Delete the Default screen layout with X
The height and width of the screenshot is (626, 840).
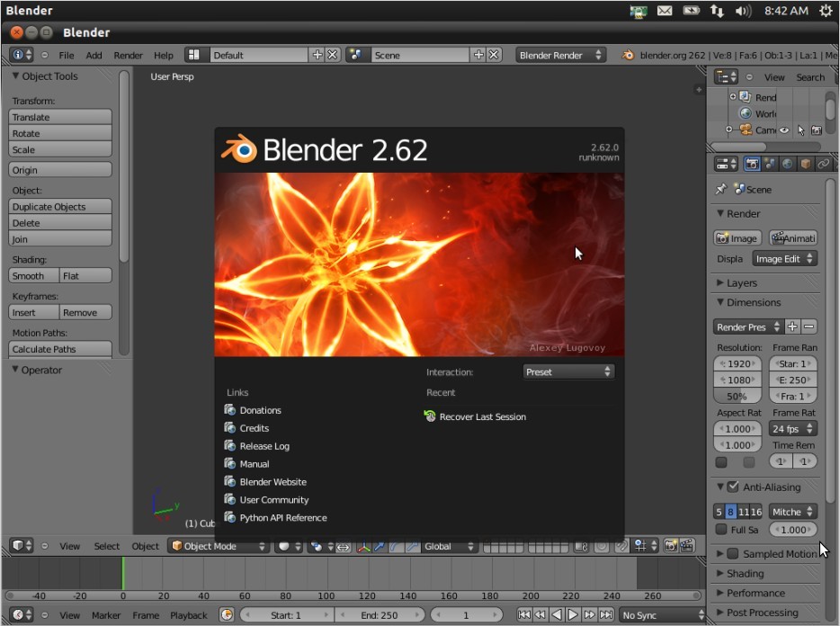(x=333, y=55)
